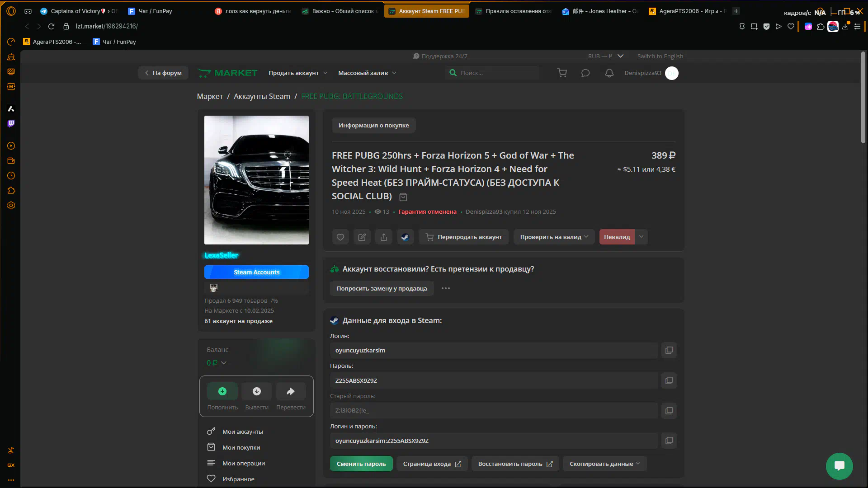Add listing to favorites with heart icon
Screen dimensions: 868x488
coord(340,237)
